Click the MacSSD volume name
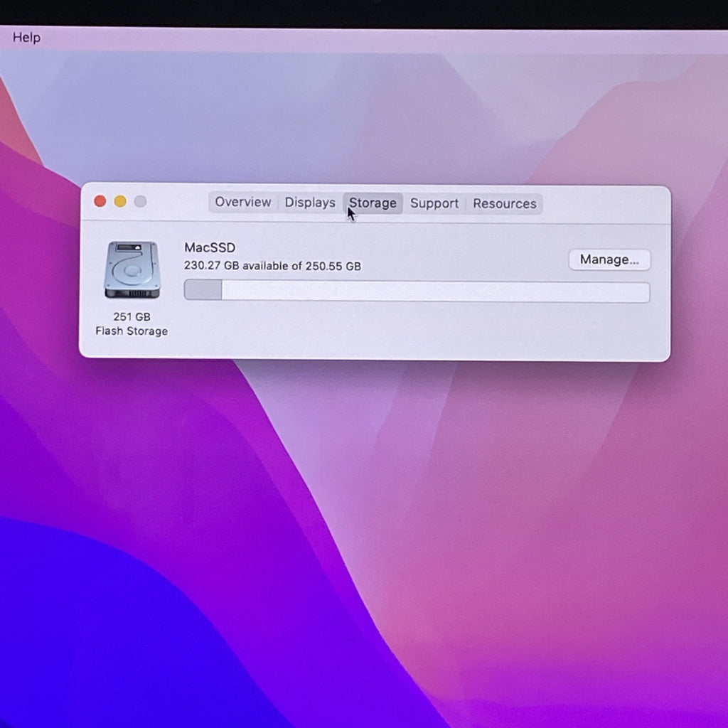Image resolution: width=728 pixels, height=728 pixels. pos(210,247)
